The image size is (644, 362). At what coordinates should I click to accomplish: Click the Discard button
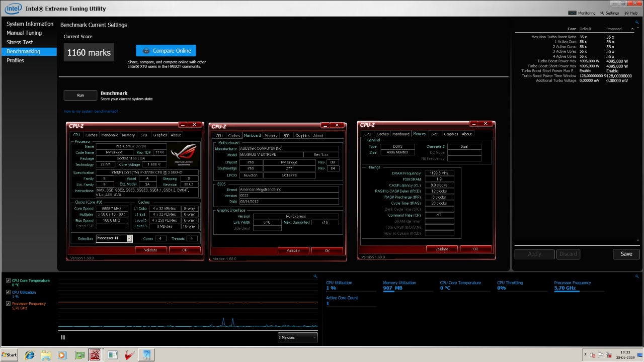(568, 254)
